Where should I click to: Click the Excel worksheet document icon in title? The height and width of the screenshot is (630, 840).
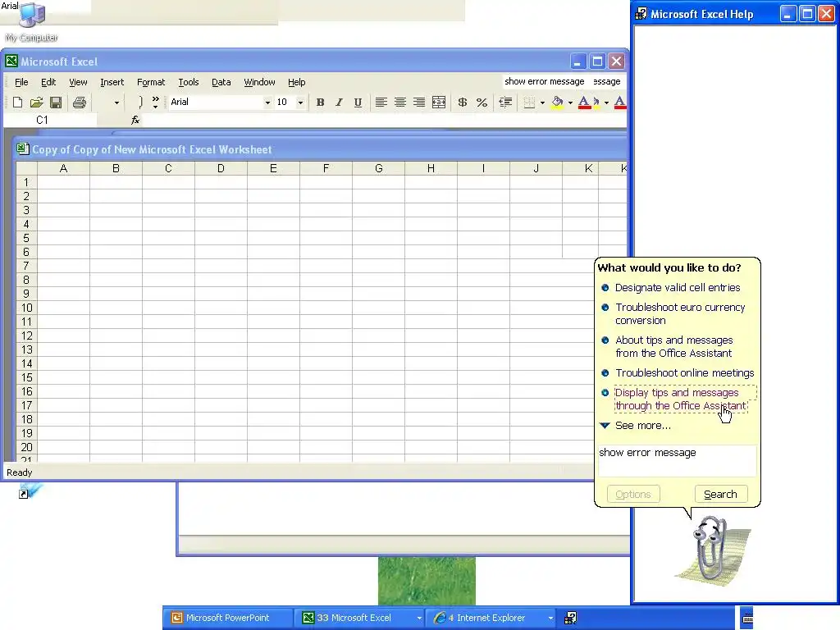pyautogui.click(x=22, y=148)
